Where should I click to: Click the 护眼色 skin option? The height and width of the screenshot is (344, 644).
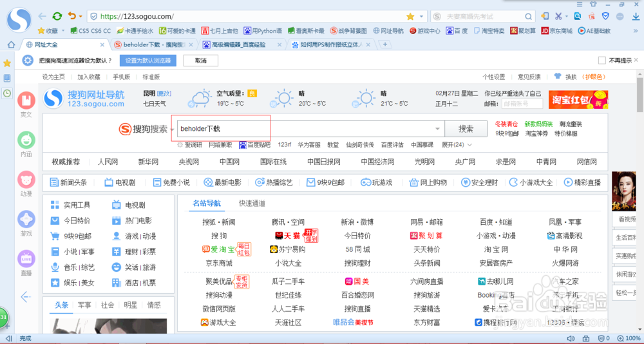click(594, 77)
